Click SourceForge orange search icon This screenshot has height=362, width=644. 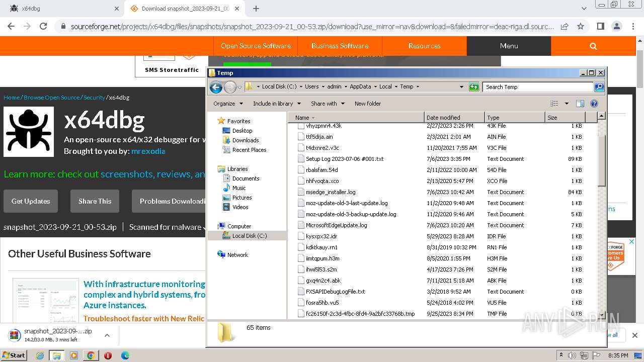click(x=593, y=46)
